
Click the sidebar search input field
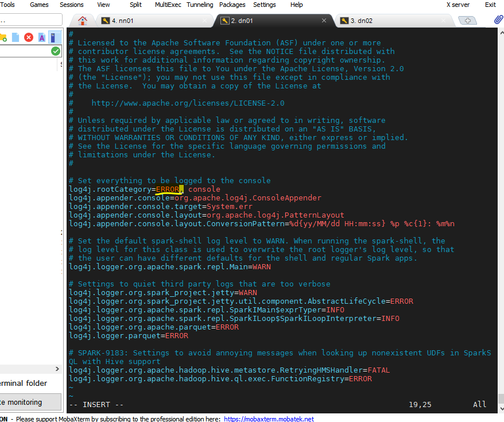click(31, 20)
